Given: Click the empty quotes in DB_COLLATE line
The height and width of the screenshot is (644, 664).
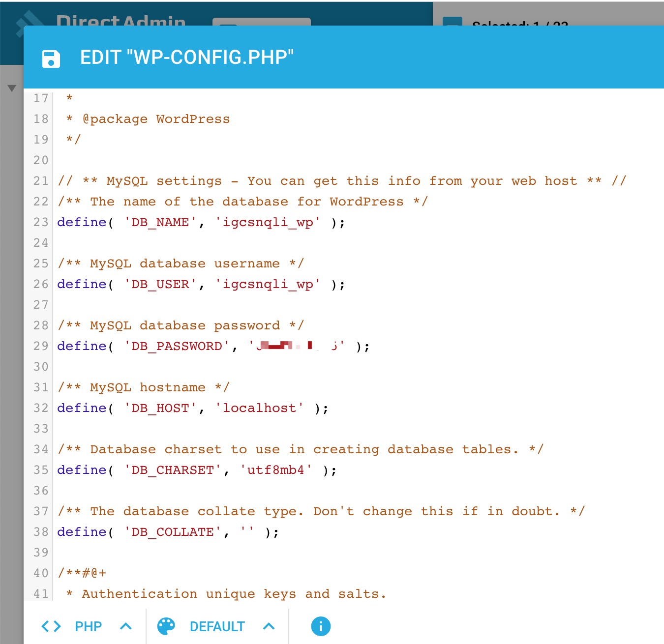Looking at the screenshot, I should (x=247, y=532).
